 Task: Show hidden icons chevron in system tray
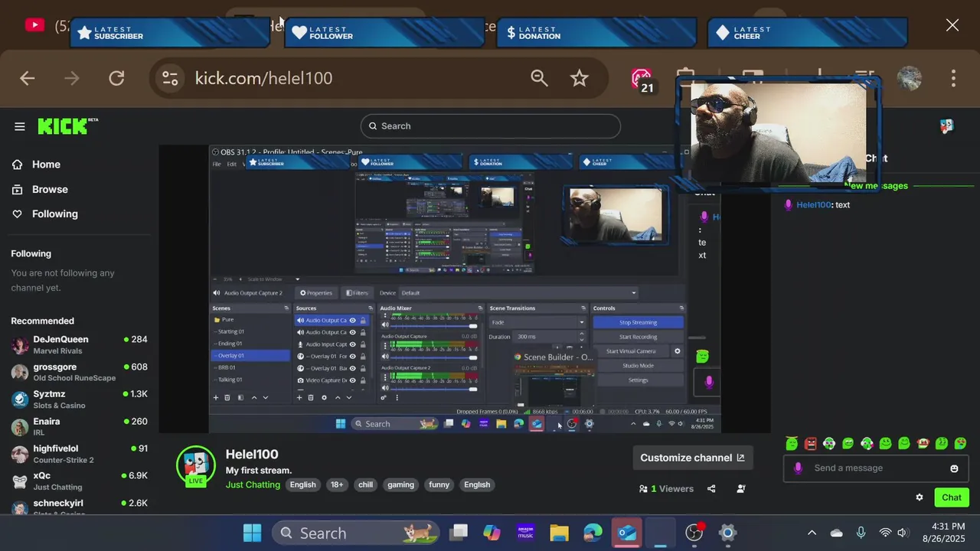coord(812,533)
